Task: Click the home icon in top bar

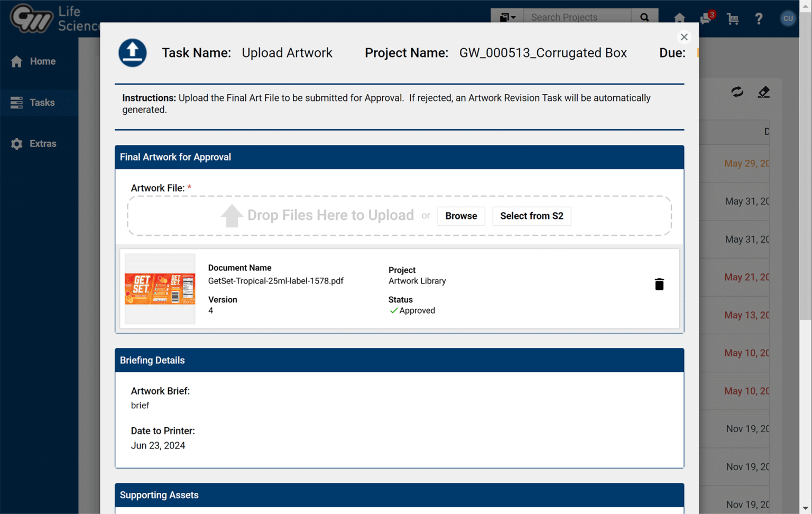Action: coord(679,18)
